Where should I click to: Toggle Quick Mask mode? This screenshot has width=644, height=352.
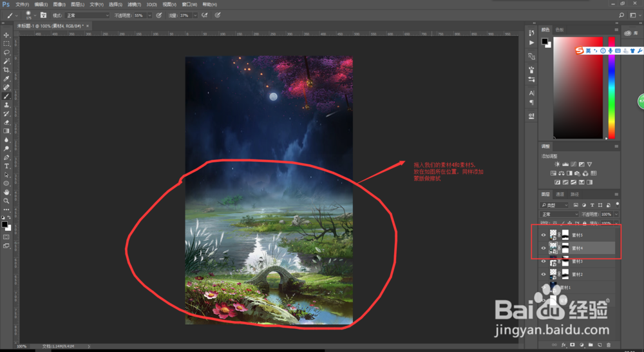pos(6,237)
